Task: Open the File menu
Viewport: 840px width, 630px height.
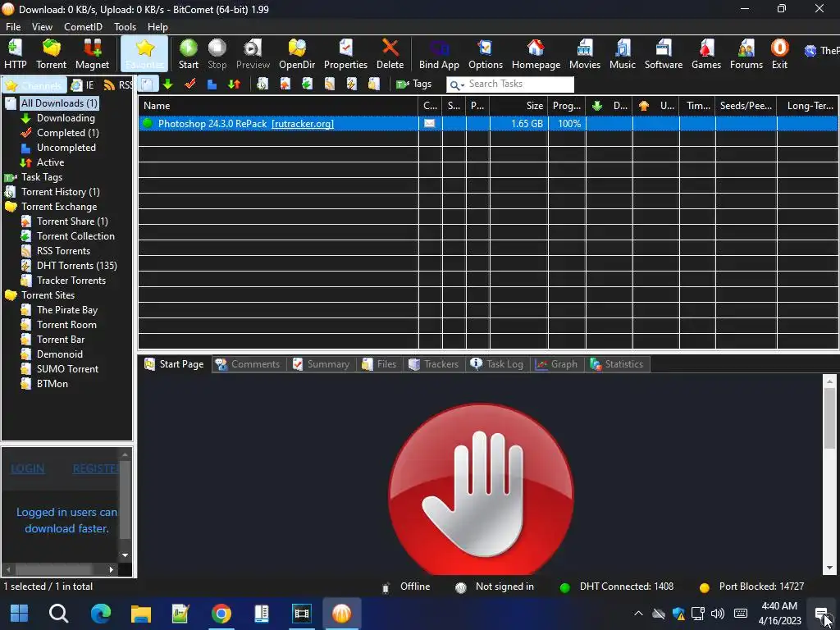Action: tap(13, 27)
